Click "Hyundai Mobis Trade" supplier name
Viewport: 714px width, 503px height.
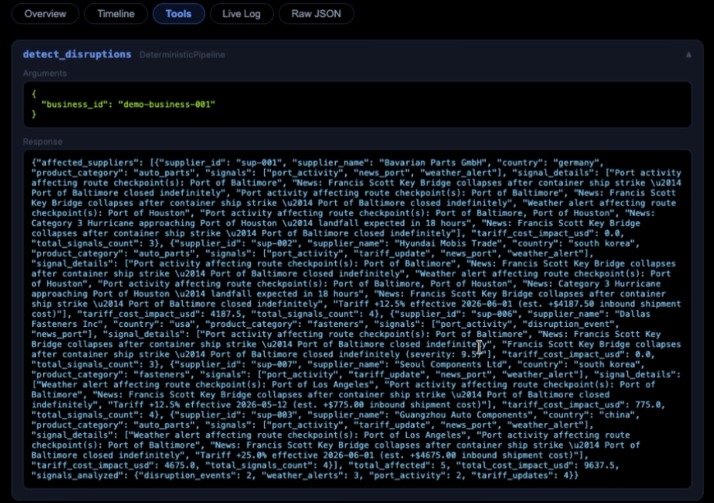pyautogui.click(x=451, y=243)
